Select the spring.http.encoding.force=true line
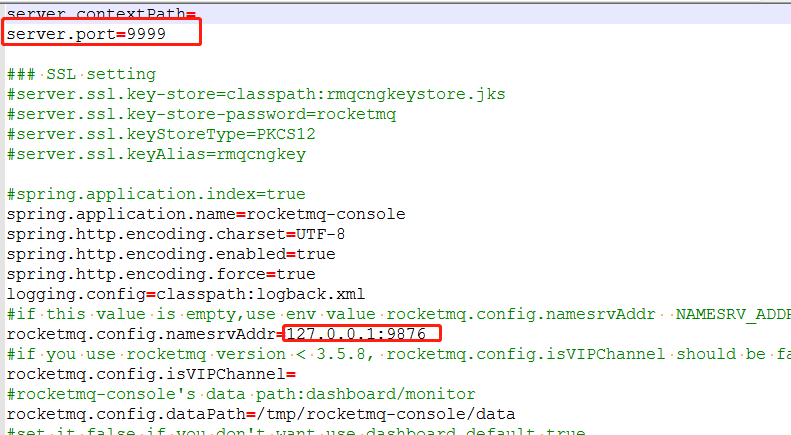Screen dimensions: 791x435 click(161, 274)
